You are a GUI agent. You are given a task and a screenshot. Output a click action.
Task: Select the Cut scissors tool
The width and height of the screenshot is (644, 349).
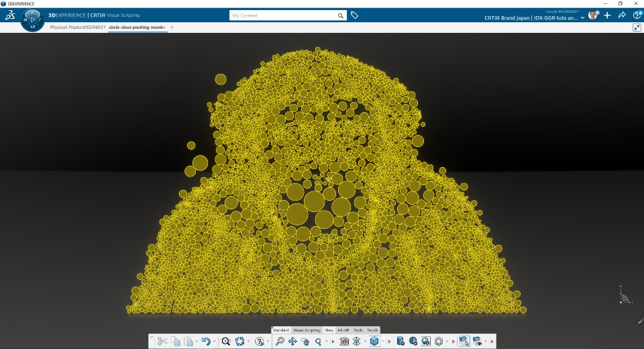pyautogui.click(x=162, y=341)
